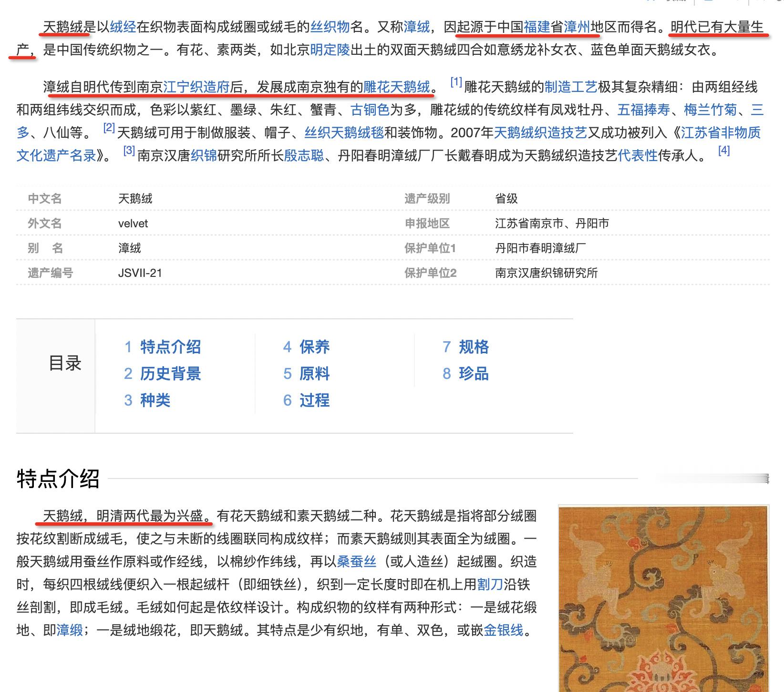Viewport: 784px width, 692px height.
Task: Click the 省级 heritage level value
Action: (506, 199)
